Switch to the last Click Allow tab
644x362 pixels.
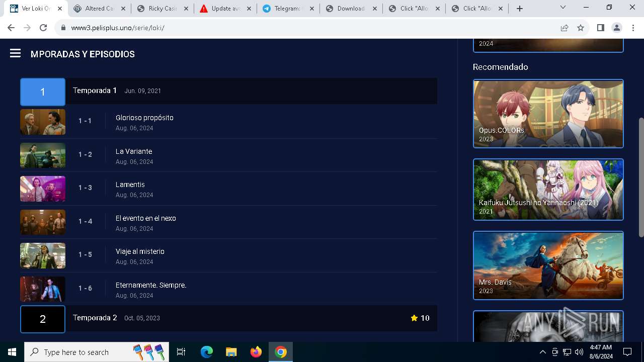pyautogui.click(x=476, y=9)
